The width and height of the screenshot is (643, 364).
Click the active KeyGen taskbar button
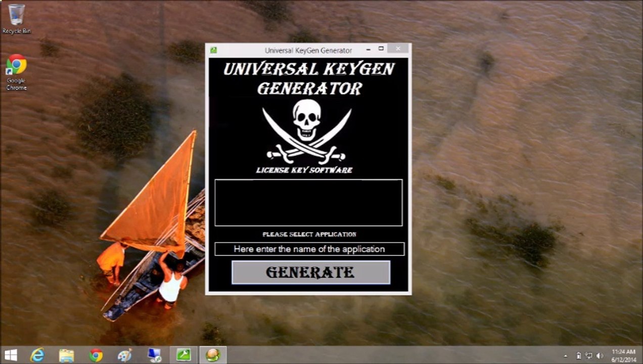click(213, 355)
